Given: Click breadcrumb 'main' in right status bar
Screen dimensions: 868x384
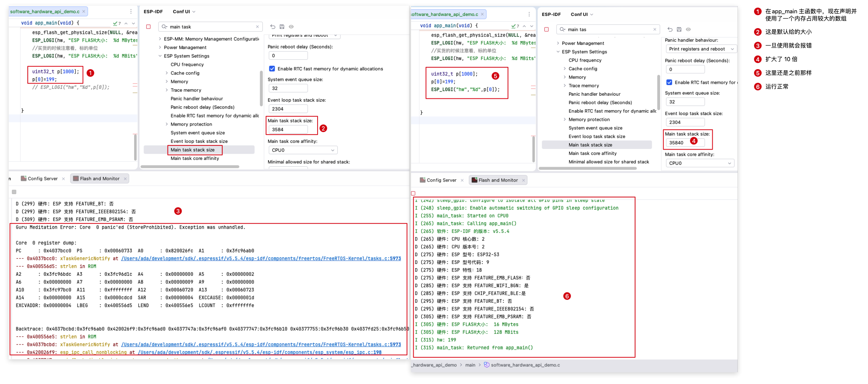Looking at the screenshot, I should click(x=470, y=365).
